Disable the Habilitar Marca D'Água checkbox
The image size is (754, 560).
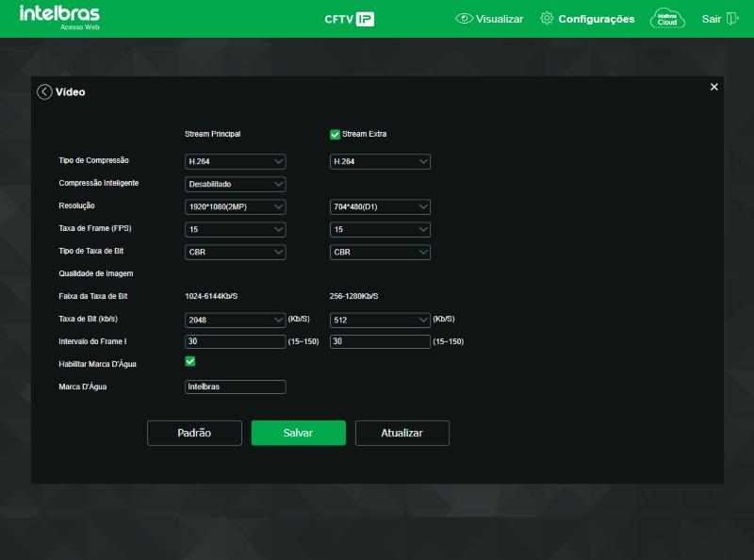(x=190, y=361)
